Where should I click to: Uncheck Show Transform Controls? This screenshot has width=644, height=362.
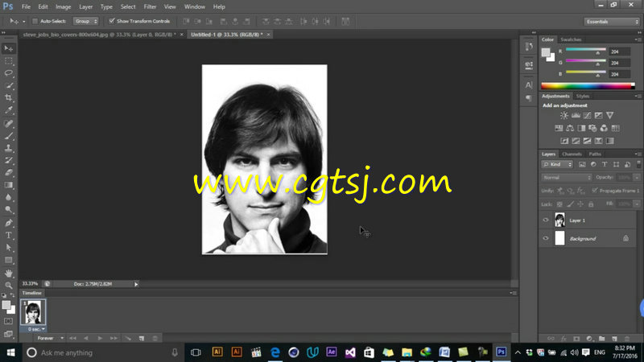pos(111,21)
